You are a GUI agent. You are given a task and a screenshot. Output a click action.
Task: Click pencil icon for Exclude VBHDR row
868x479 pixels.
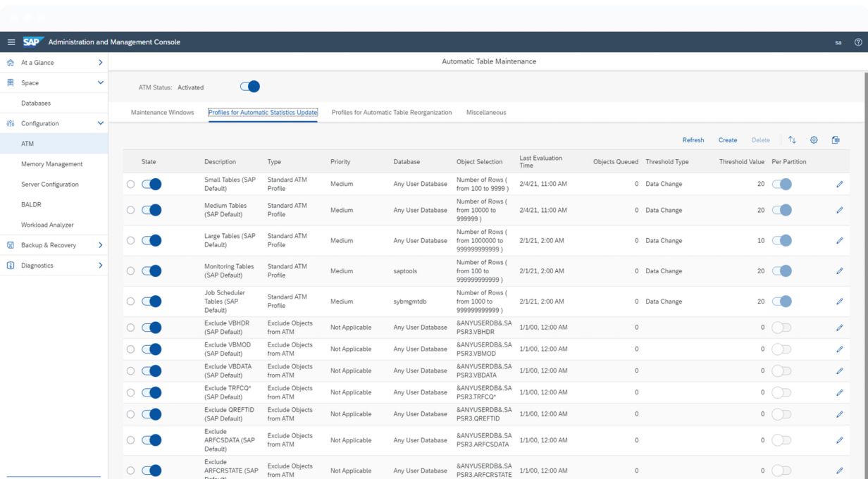839,328
